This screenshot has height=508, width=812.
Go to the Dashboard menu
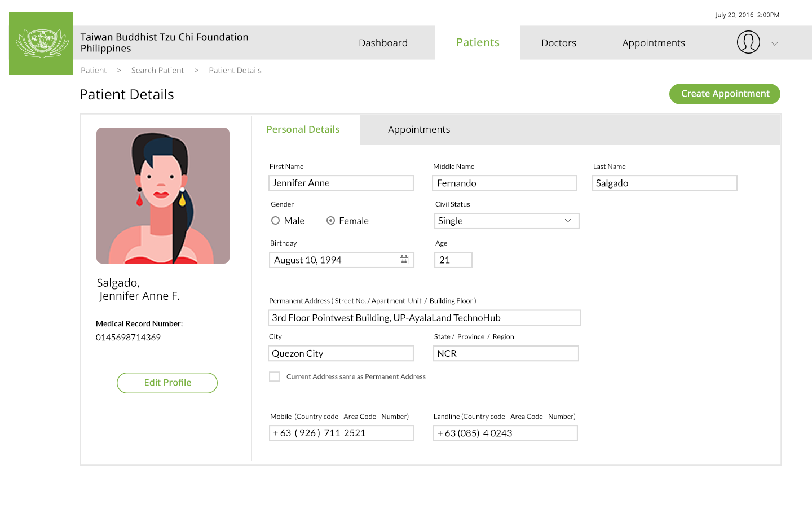coord(383,43)
